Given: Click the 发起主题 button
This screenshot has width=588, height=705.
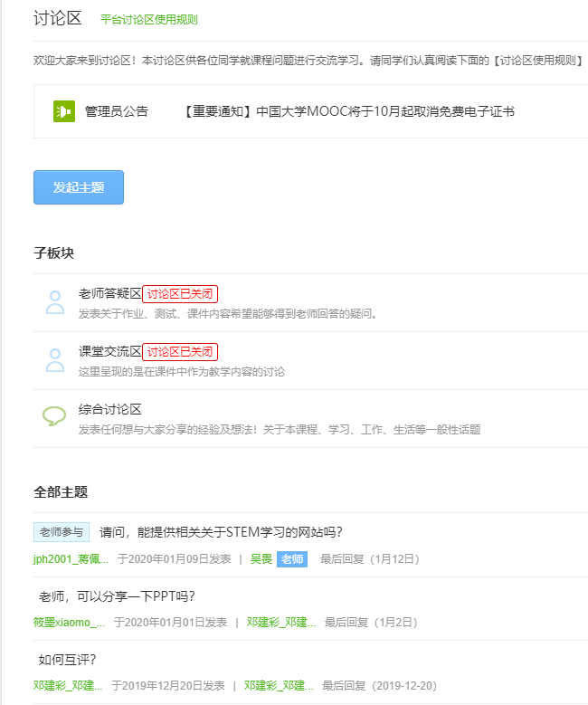Looking at the screenshot, I should [x=79, y=187].
